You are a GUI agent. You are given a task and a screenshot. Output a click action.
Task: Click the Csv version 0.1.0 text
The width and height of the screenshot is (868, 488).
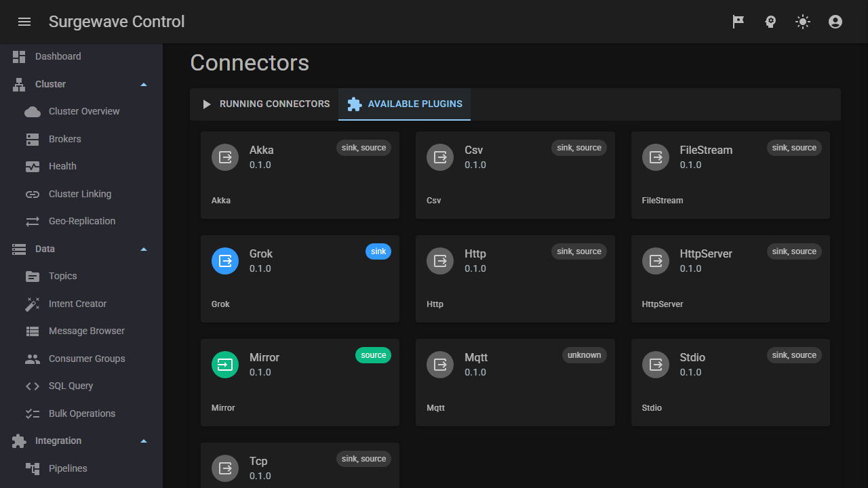tap(475, 165)
